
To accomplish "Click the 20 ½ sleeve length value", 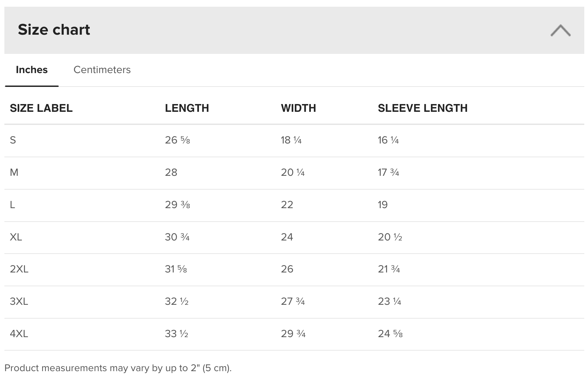I will click(x=390, y=237).
